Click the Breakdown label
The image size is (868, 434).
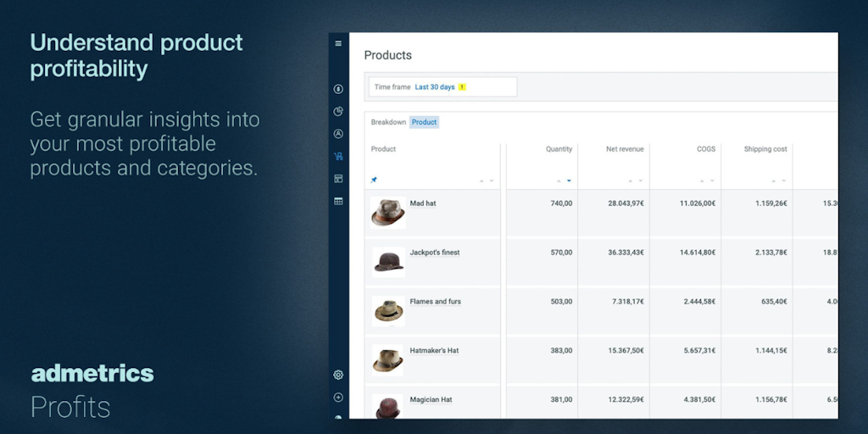388,122
